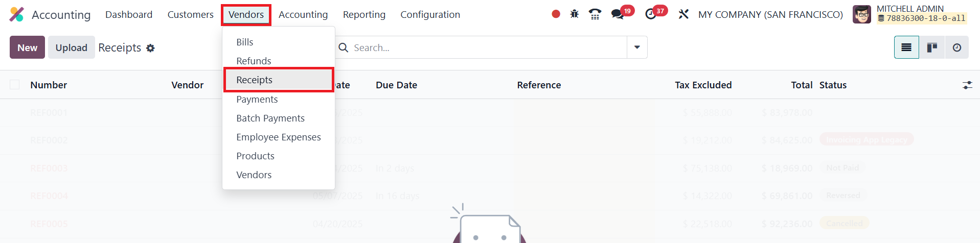
Task: Open My Company (San Francisco) switcher
Action: (770, 14)
